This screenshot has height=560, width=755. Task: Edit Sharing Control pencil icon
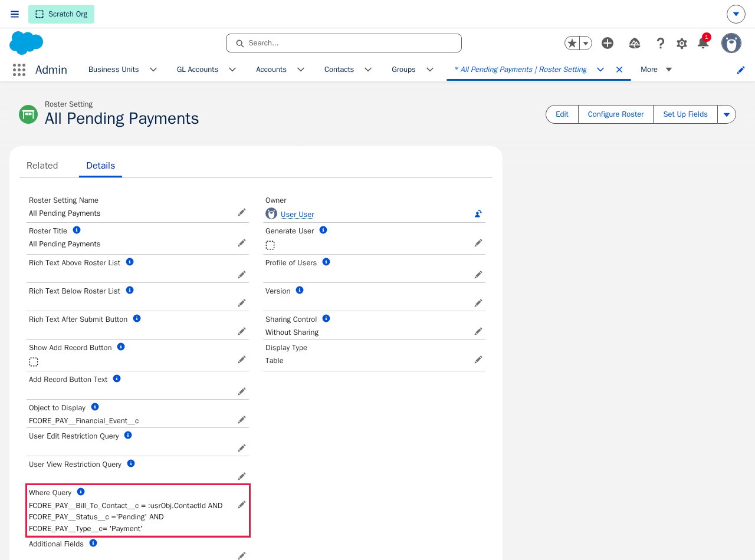478,331
